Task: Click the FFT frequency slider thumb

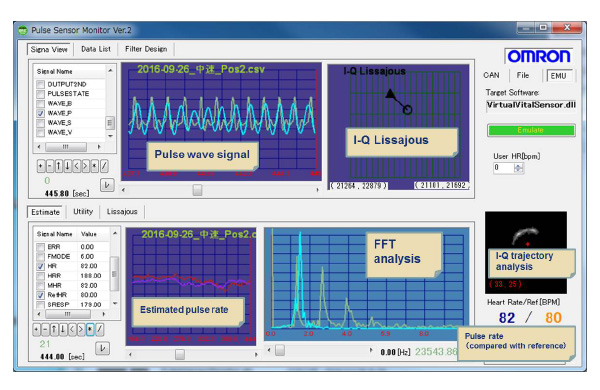Action: 280,350
